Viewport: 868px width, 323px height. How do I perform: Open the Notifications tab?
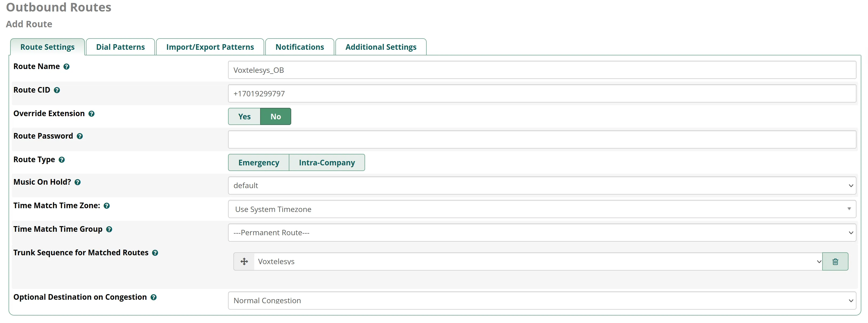tap(299, 47)
